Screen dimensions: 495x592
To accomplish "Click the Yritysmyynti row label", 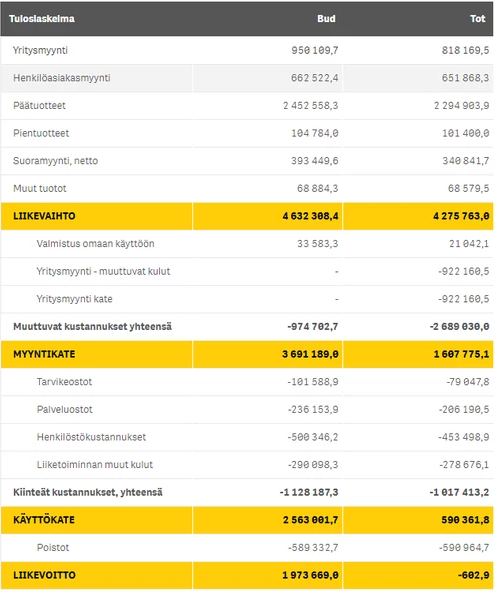I will coord(40,50).
